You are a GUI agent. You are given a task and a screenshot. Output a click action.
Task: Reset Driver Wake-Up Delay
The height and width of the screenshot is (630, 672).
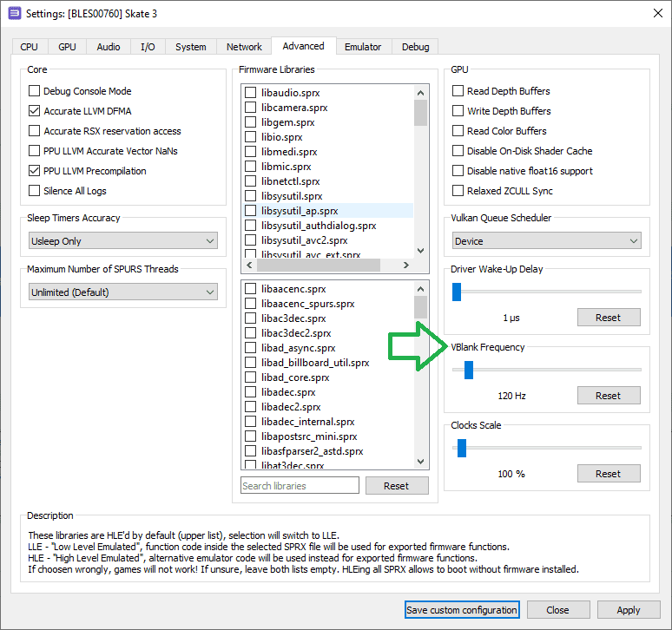click(x=609, y=318)
